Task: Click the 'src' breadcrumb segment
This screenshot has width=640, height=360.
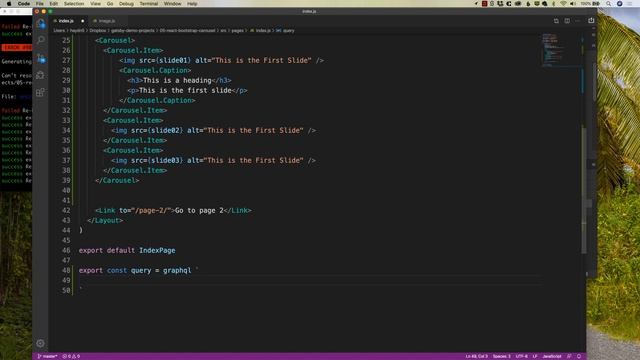Action: (223, 31)
